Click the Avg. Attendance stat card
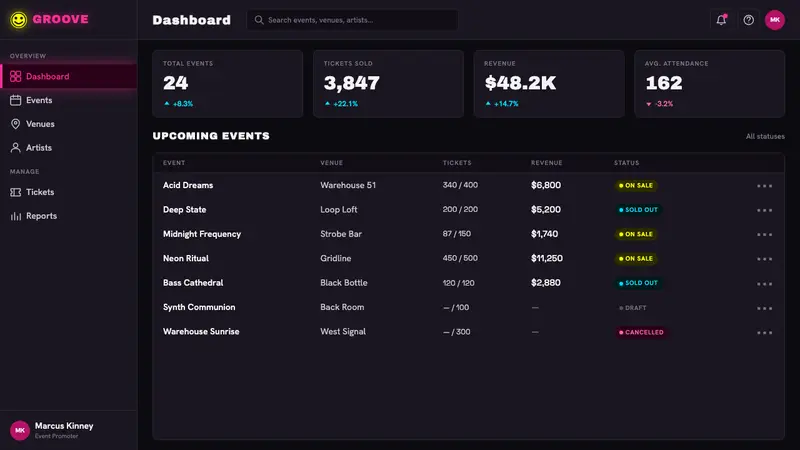 [x=710, y=84]
